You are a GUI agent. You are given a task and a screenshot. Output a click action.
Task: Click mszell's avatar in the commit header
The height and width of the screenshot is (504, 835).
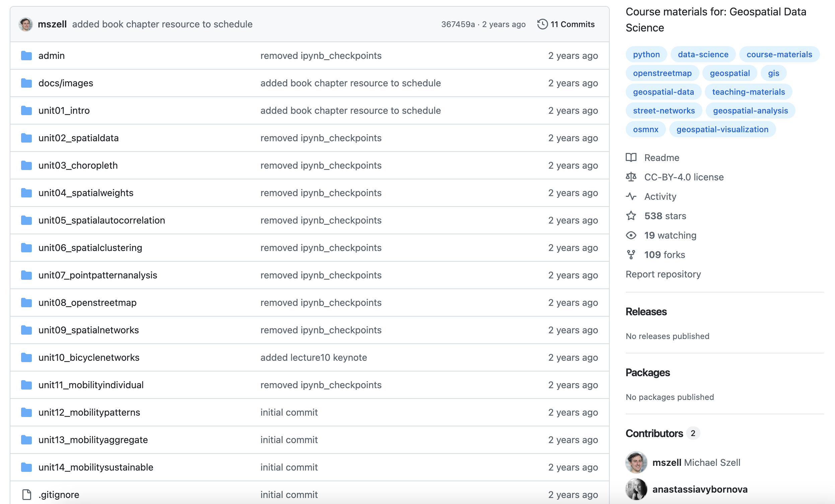[x=26, y=24]
